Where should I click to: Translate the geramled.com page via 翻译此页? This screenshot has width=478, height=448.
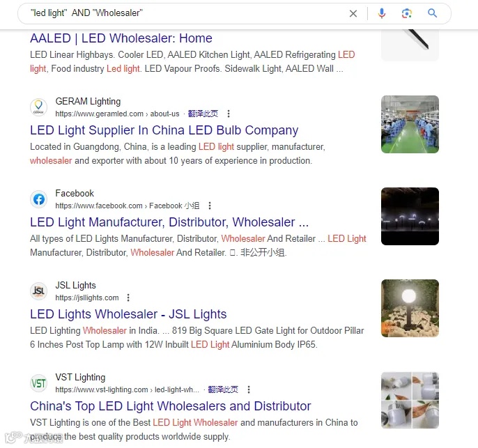point(203,114)
